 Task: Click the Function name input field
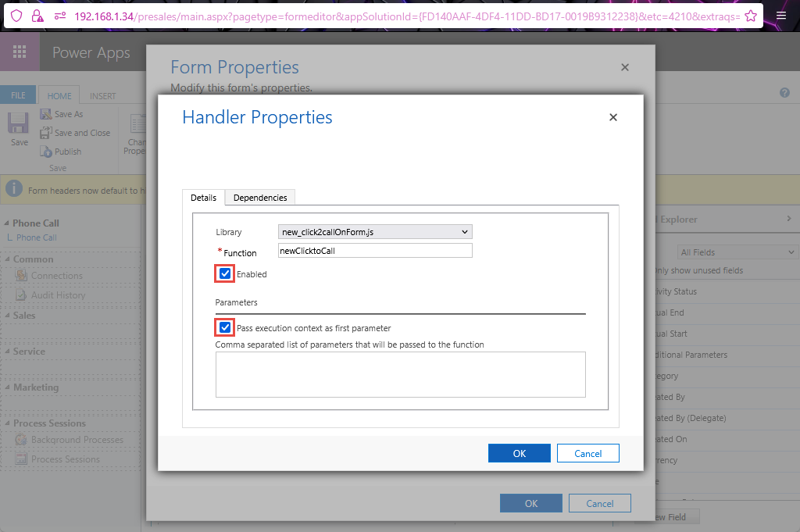click(375, 251)
